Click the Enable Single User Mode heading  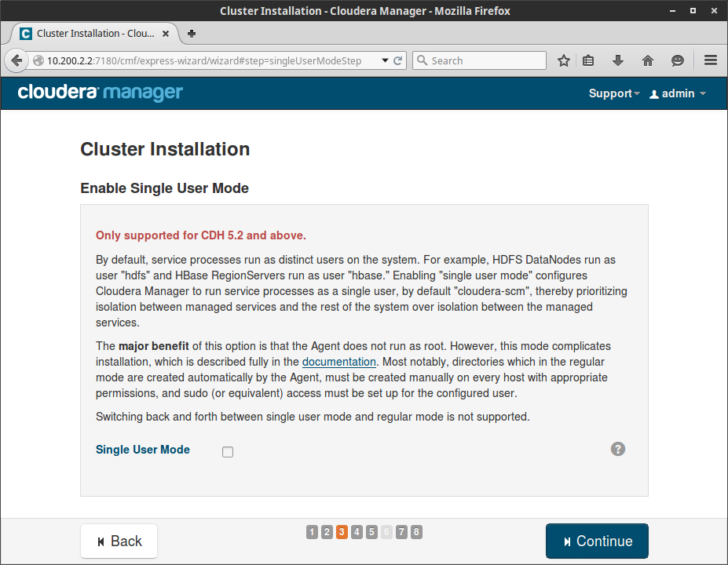(164, 188)
